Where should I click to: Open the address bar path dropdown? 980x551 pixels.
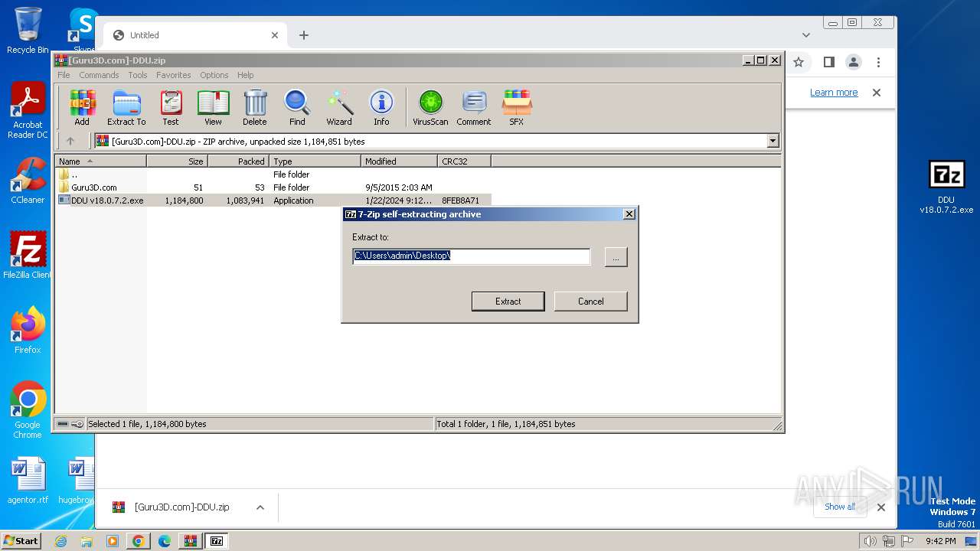[x=773, y=141]
